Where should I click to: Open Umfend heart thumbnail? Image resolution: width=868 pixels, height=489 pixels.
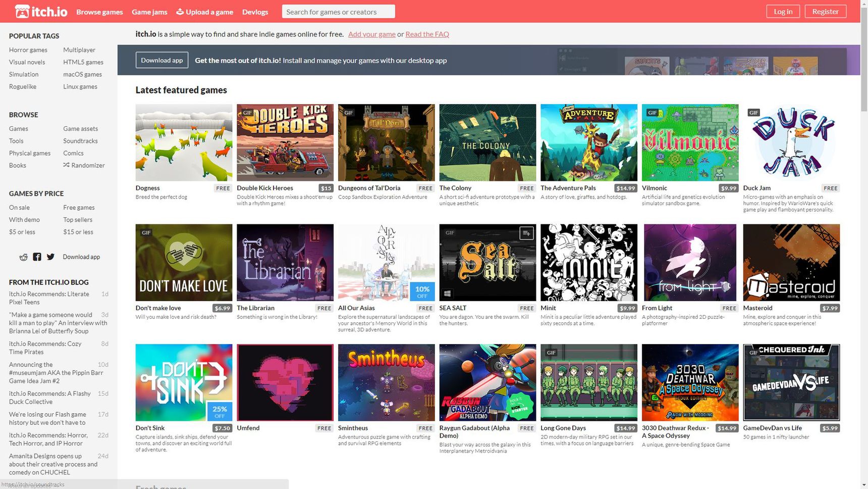click(285, 382)
